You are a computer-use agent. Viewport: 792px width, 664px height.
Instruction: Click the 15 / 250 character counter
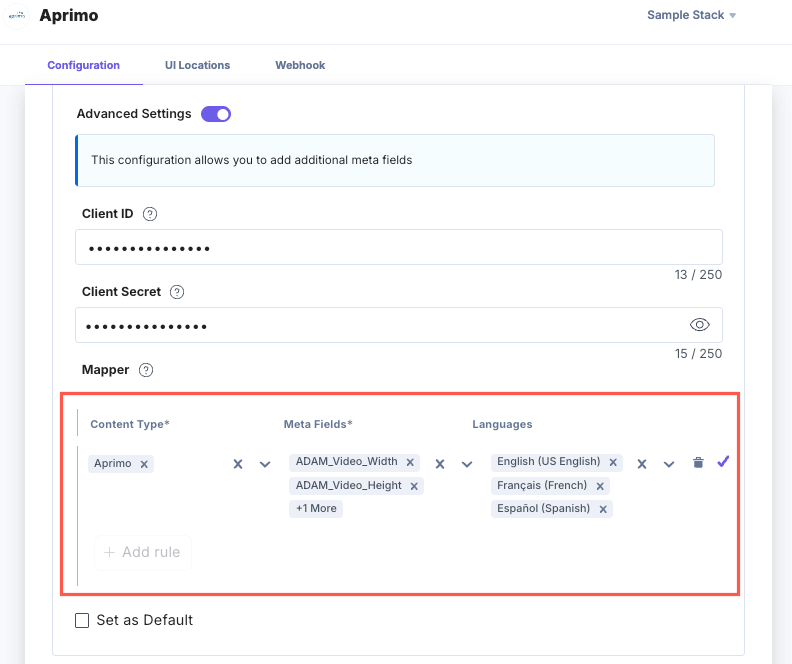(x=698, y=353)
